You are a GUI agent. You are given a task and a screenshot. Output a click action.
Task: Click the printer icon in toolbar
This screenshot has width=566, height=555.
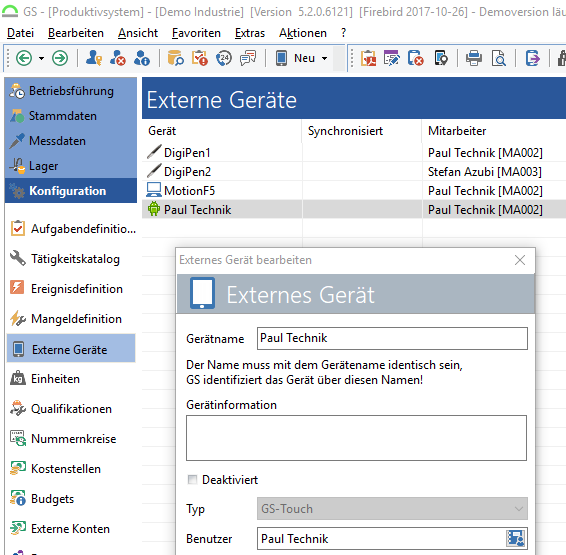[x=474, y=58]
